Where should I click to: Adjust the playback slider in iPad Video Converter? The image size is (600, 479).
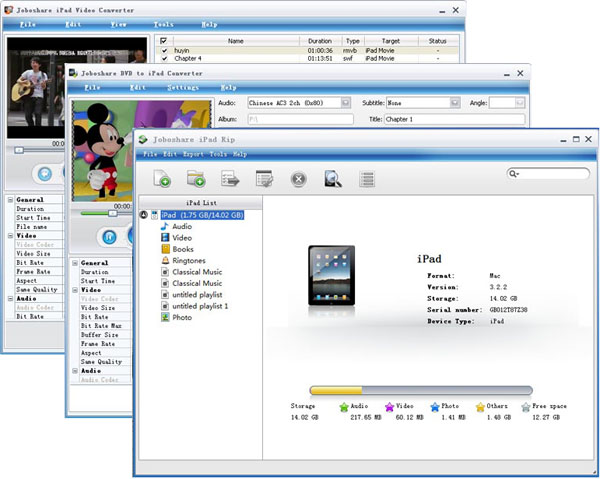[x=19, y=150]
